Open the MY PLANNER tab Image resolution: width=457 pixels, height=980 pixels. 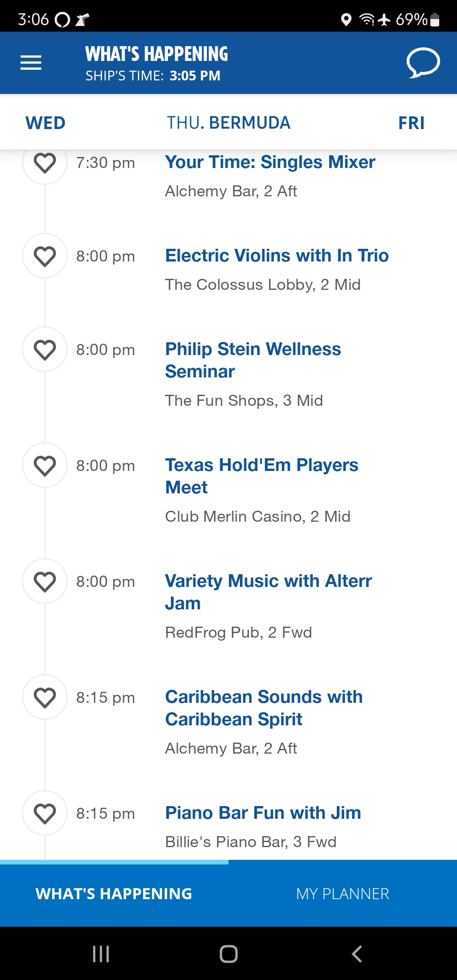[343, 894]
